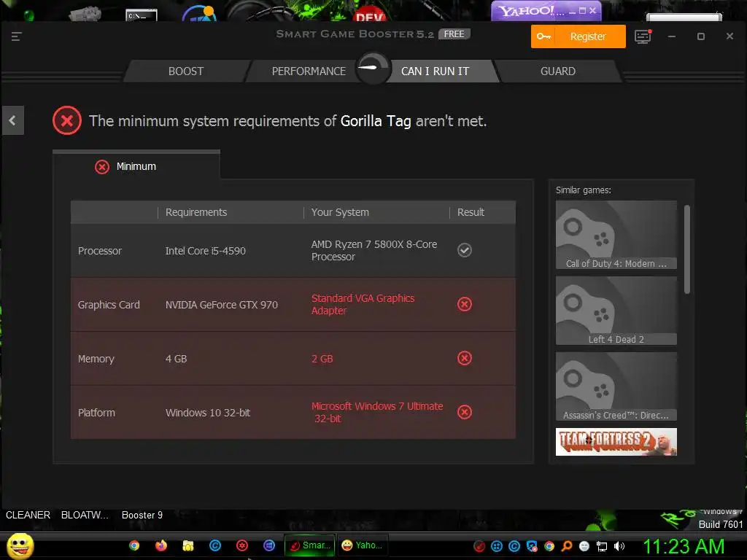Click the 11:23 AM taskbar clock

(x=684, y=547)
